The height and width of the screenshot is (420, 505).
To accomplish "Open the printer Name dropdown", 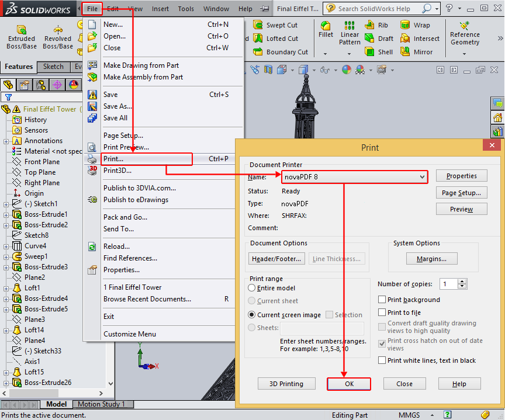I will coord(354,176).
